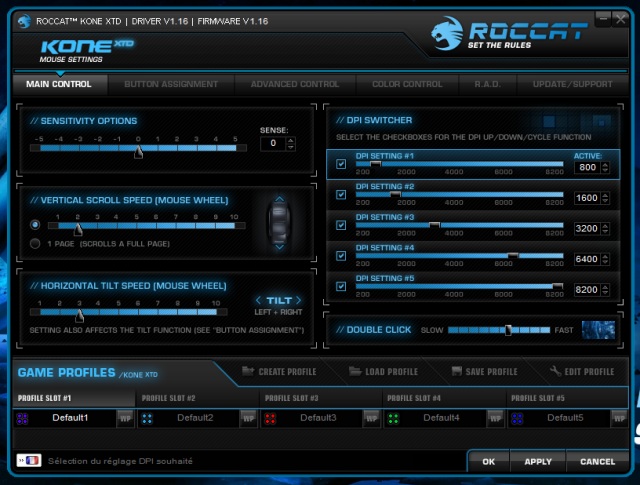The height and width of the screenshot is (485, 640).
Task: Click the Default3 profile name
Action: 318,418
